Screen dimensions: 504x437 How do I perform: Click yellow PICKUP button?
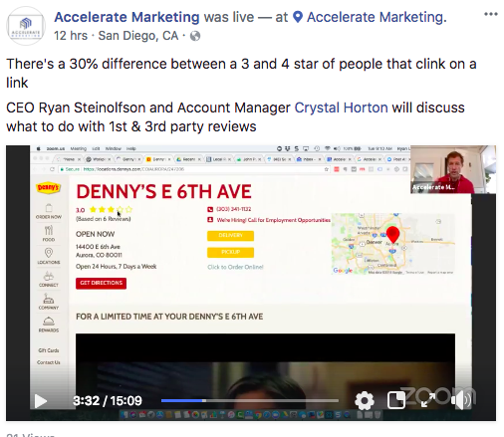point(230,252)
